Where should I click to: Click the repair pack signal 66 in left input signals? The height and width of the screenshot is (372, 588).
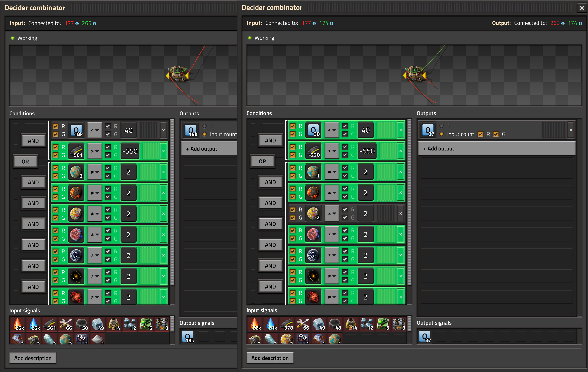coord(66,324)
